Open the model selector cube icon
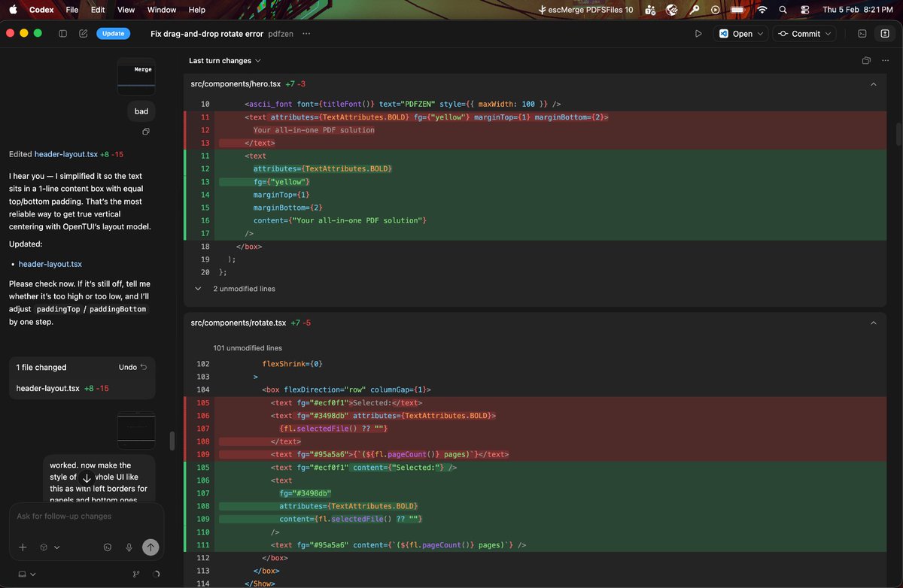The image size is (903, 588). [x=44, y=547]
